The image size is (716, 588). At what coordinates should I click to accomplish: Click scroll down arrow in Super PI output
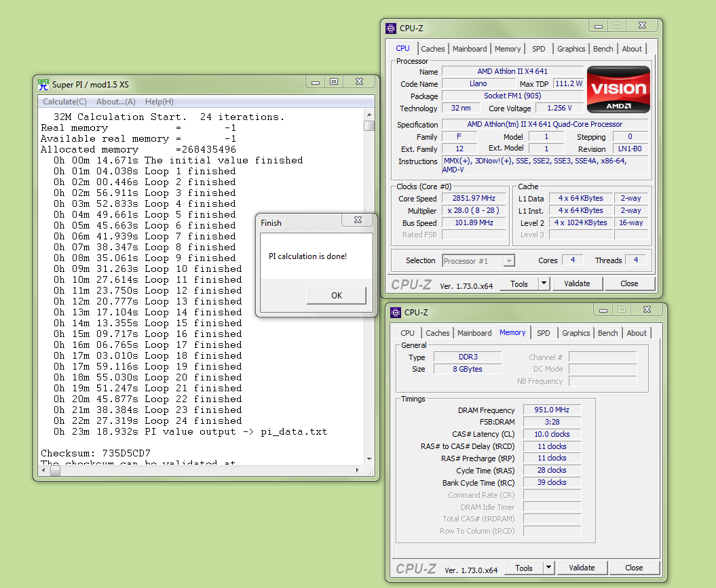369,459
